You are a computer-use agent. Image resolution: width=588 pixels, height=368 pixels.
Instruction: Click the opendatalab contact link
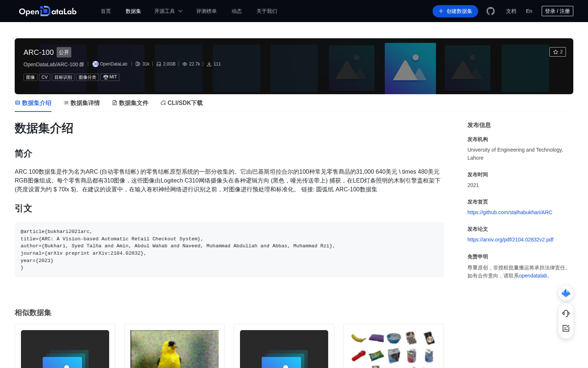[533, 276]
